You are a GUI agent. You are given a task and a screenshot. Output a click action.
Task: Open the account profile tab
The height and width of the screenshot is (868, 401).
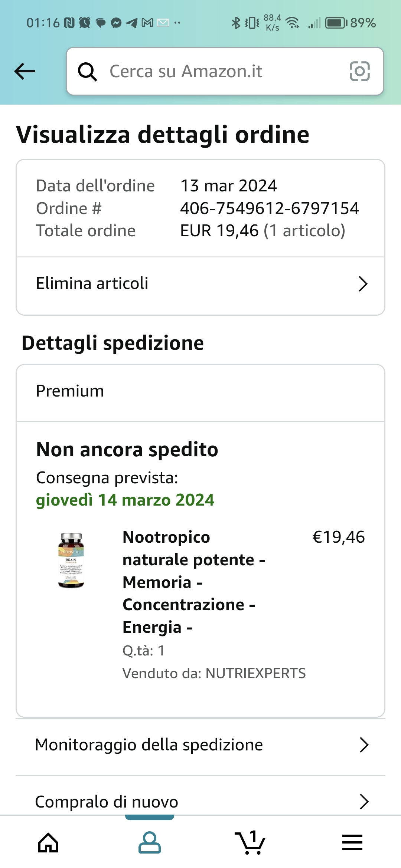coord(149,842)
